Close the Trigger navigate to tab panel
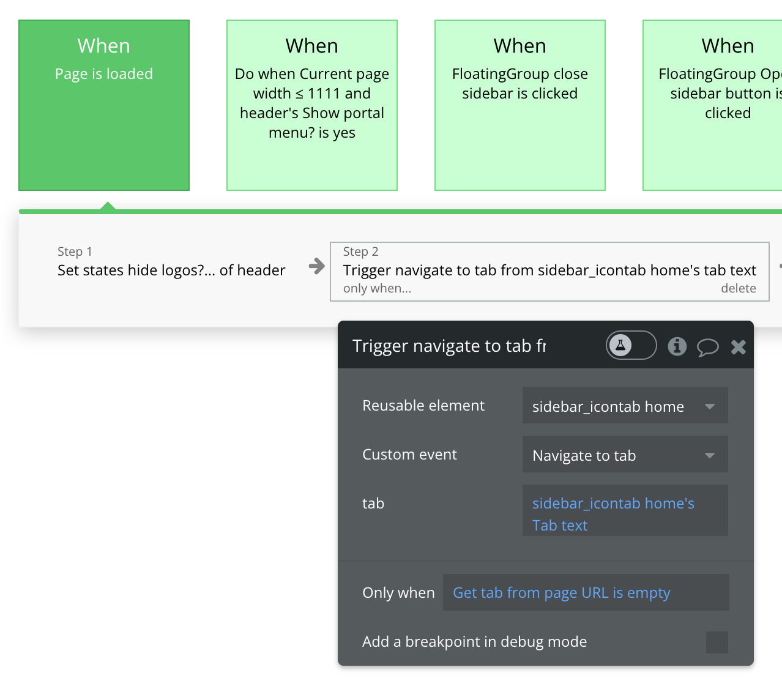This screenshot has height=700, width=782. (739, 347)
